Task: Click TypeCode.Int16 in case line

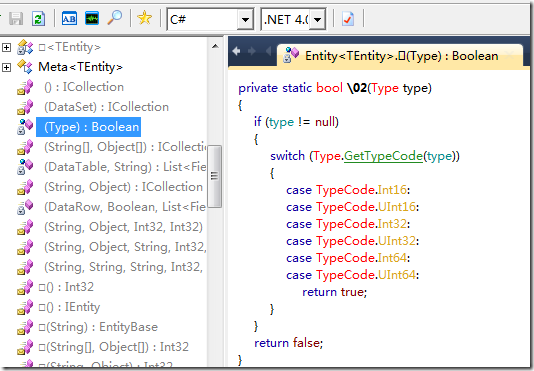Action: [x=362, y=190]
